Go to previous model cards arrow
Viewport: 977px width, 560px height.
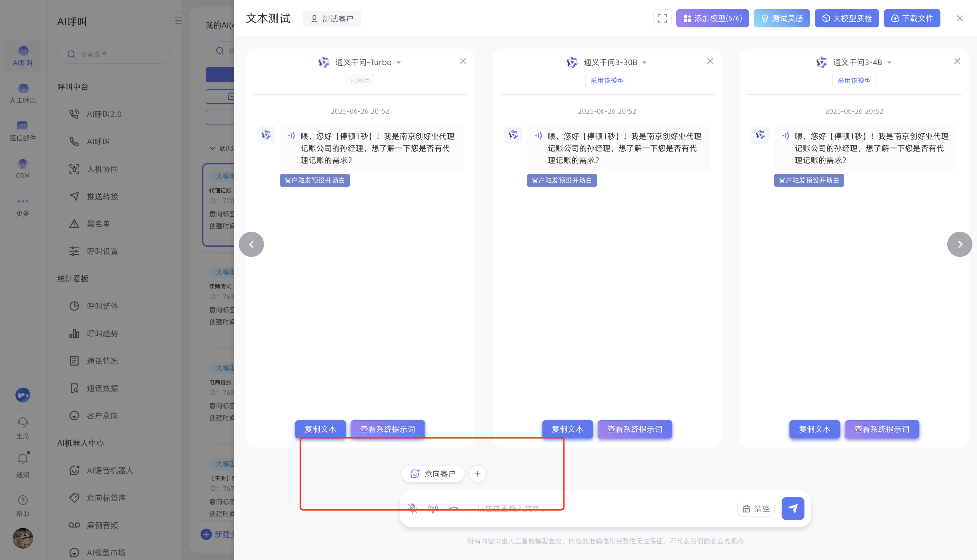click(x=251, y=244)
